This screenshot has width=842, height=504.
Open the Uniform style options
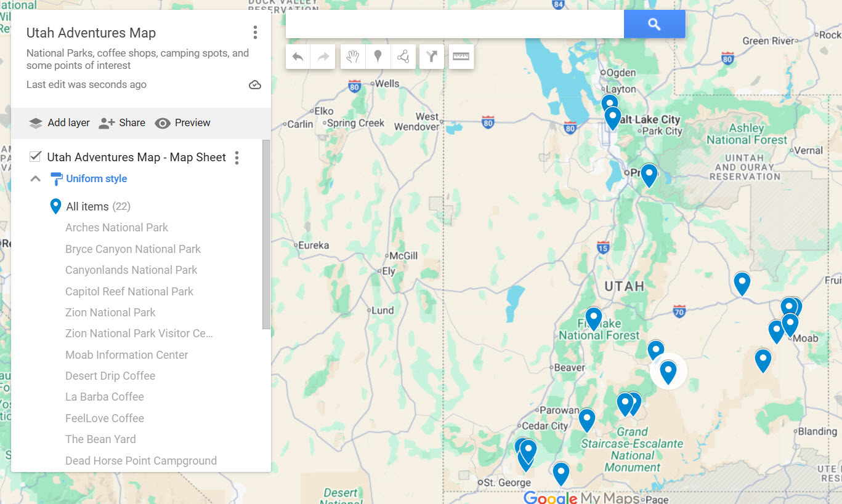click(x=97, y=179)
